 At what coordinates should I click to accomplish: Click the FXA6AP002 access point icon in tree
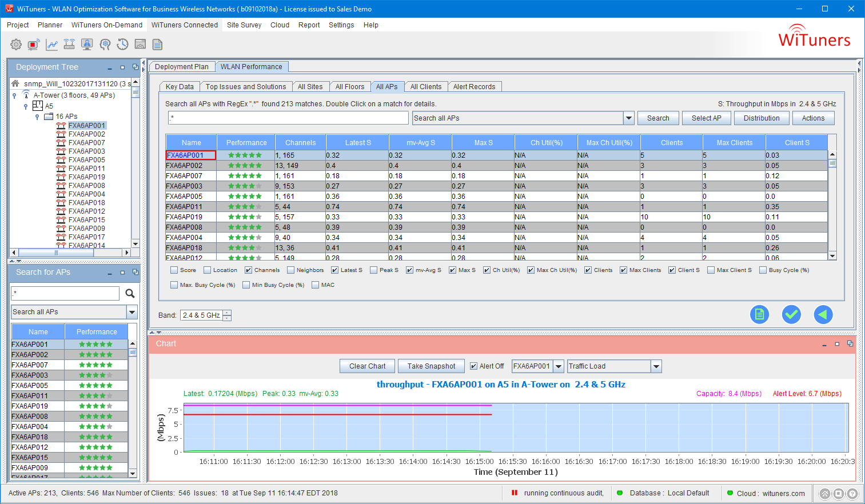[61, 134]
